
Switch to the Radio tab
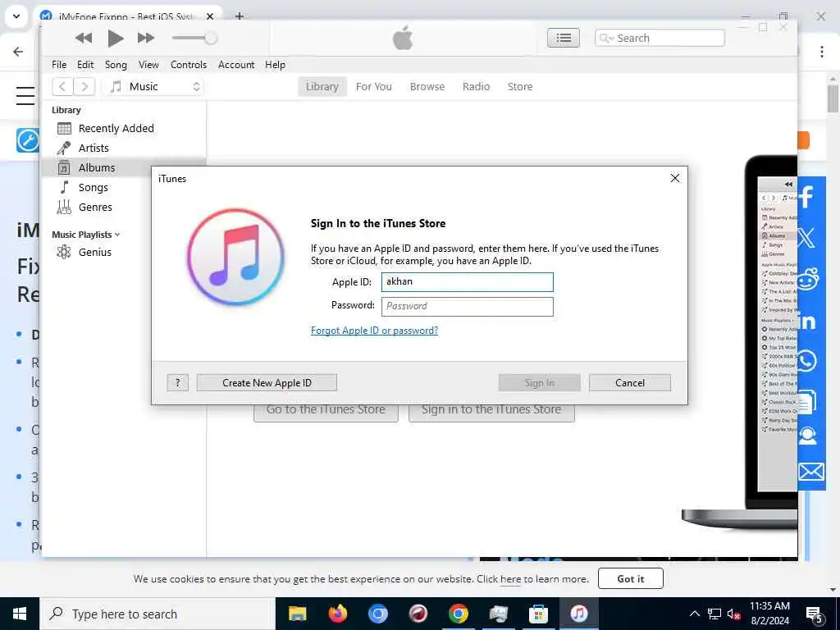(x=476, y=87)
